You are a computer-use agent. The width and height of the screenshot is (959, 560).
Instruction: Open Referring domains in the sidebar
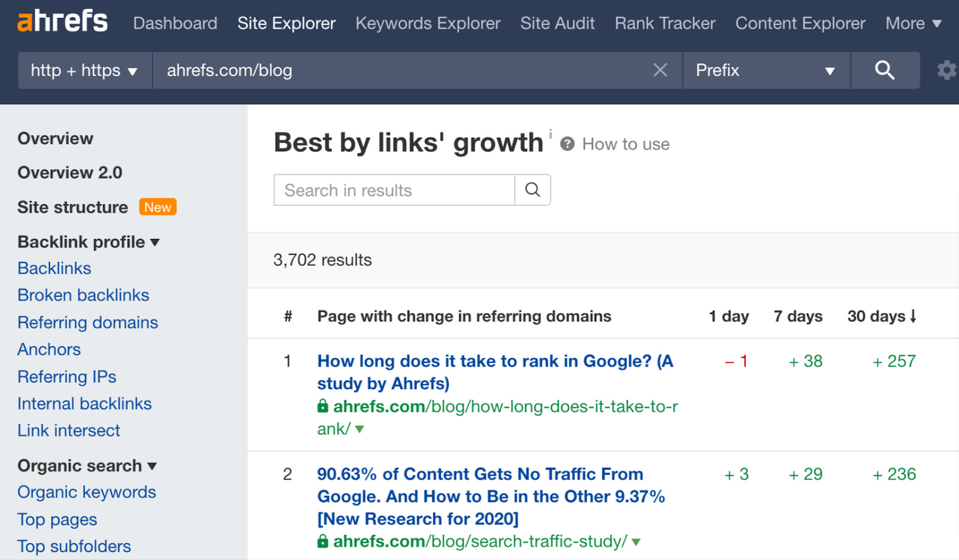[88, 322]
